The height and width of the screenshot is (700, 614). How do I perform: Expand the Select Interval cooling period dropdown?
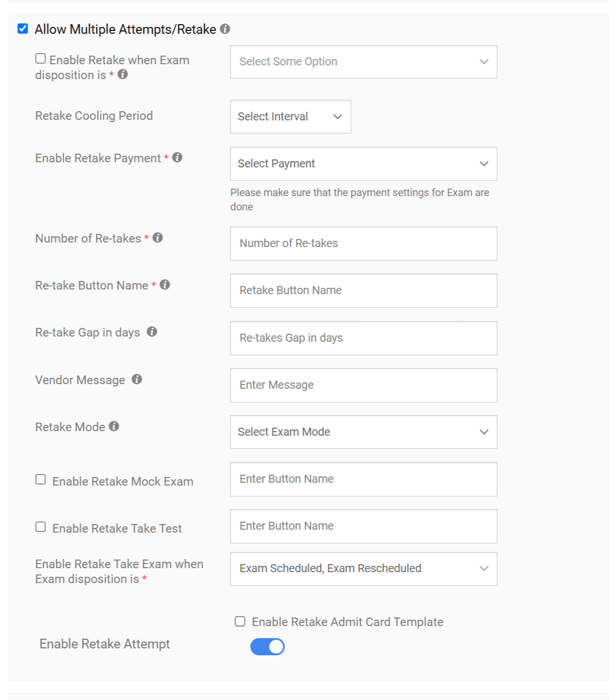(290, 117)
